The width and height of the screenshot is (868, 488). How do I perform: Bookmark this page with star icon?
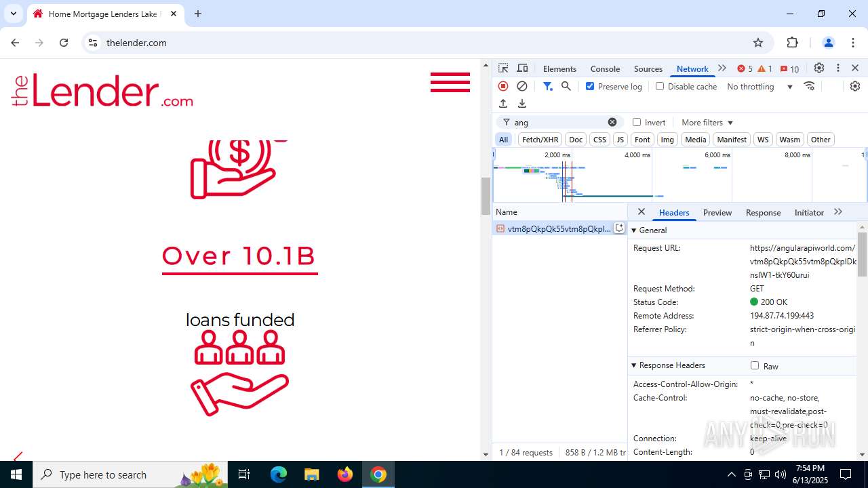[x=758, y=43]
